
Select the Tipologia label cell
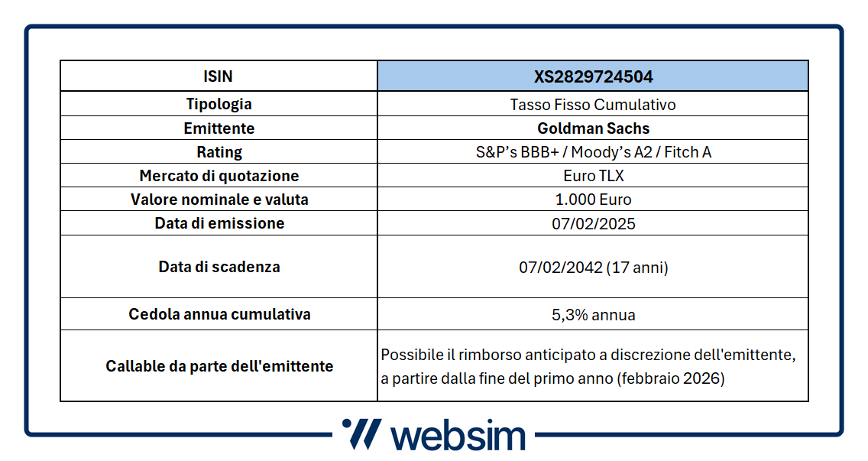(219, 104)
